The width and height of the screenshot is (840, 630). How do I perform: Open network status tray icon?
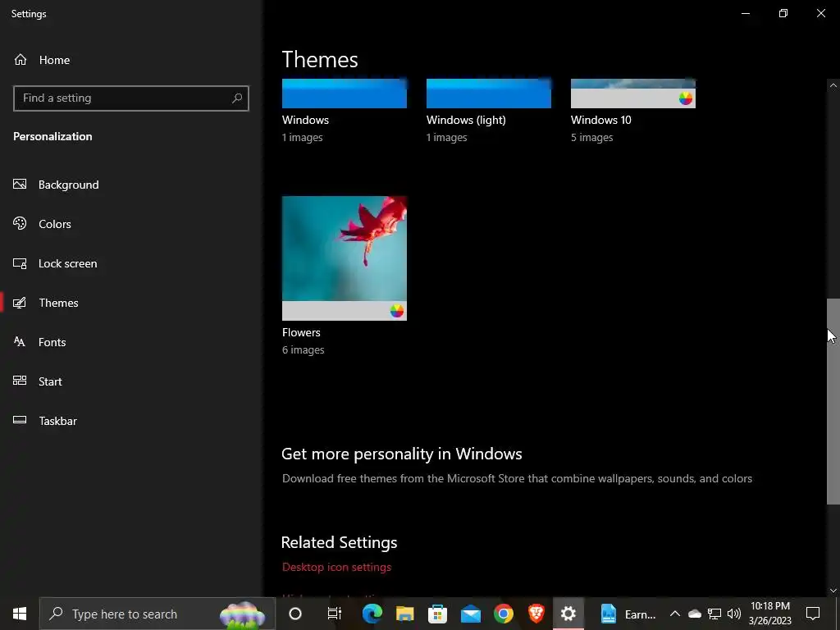coord(714,614)
